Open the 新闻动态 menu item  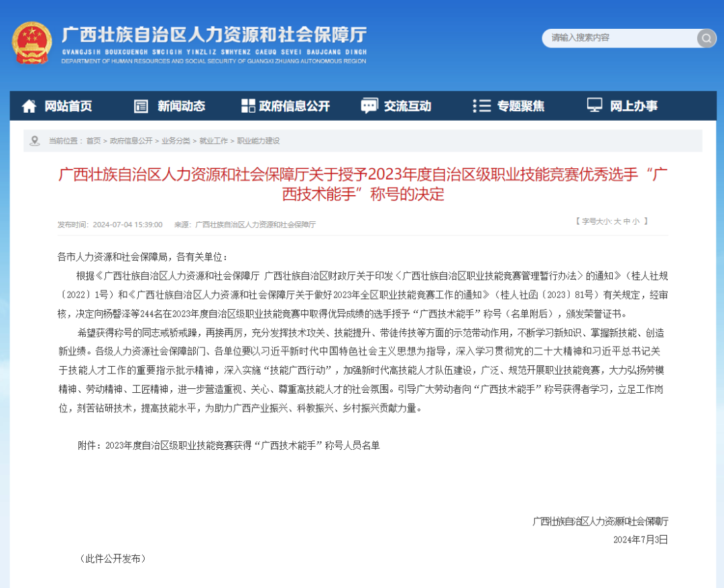point(181,106)
